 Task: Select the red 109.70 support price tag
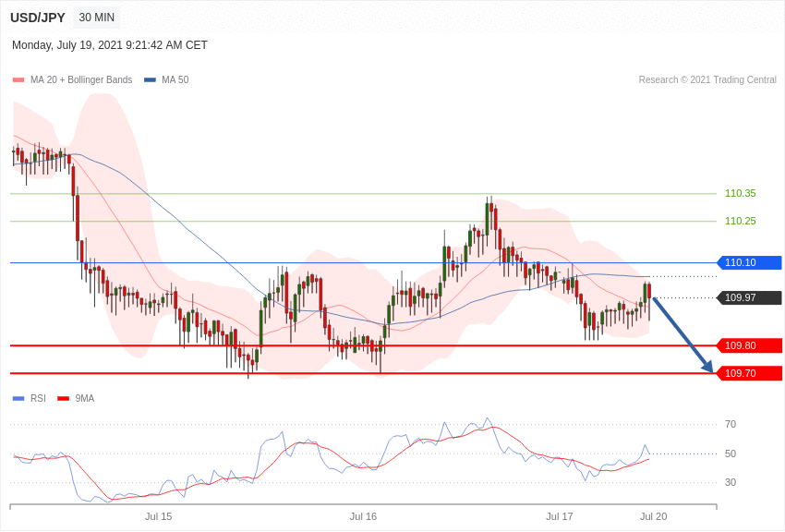750,373
